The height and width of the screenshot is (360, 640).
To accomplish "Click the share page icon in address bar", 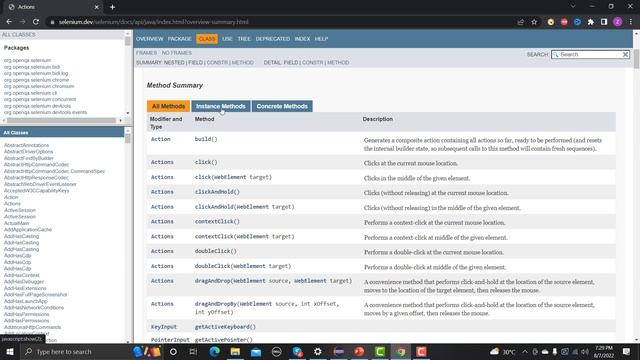I will pyautogui.click(x=520, y=22).
